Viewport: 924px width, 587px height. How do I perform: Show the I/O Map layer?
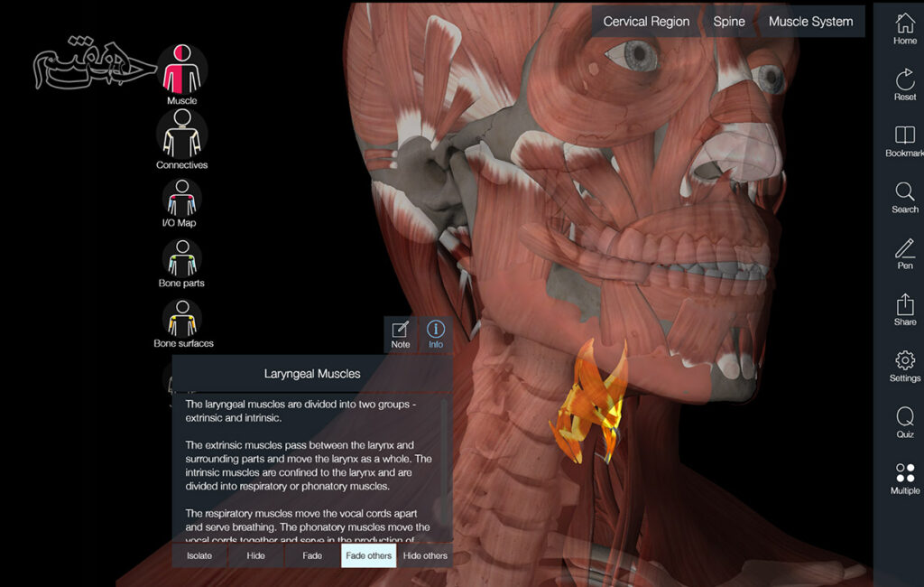point(181,196)
